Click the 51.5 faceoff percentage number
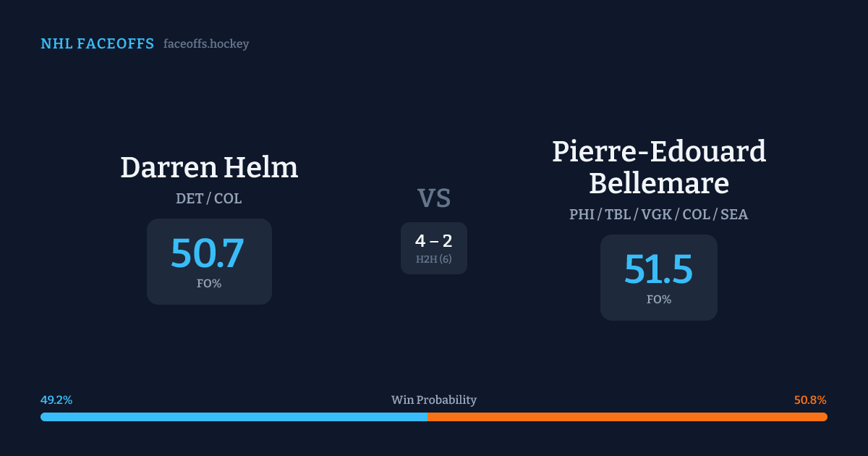 658,269
